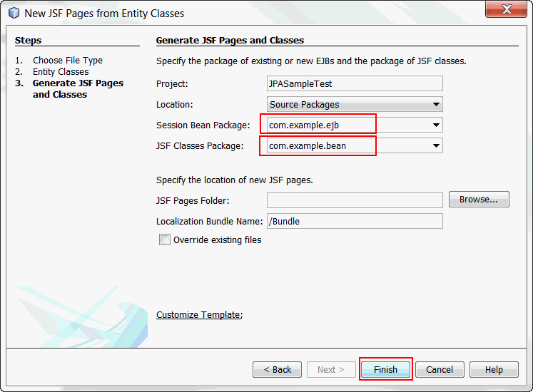Click the Finish button

[385, 369]
